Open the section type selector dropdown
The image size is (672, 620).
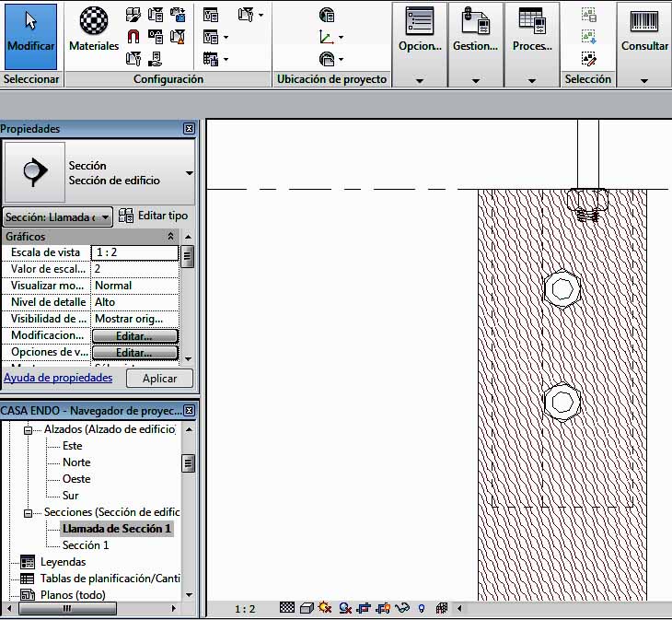click(x=189, y=173)
